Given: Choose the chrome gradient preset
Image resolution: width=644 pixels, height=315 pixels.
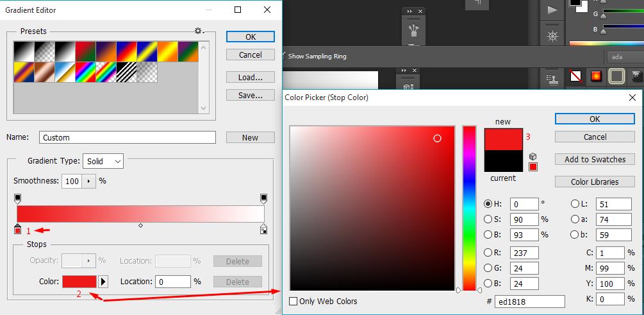Looking at the screenshot, I should pos(65,72).
